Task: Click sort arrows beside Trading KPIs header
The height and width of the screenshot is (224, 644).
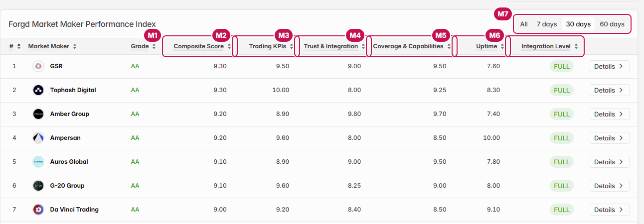Action: (291, 46)
